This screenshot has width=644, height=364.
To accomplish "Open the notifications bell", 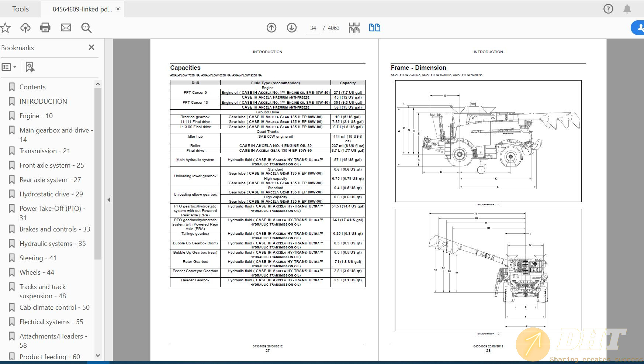I will [x=627, y=9].
